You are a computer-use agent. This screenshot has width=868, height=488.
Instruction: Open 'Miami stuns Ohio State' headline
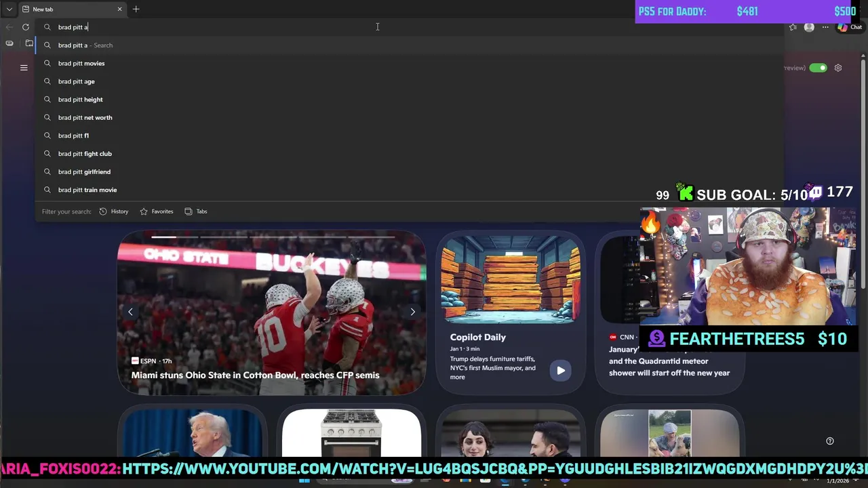tap(255, 375)
